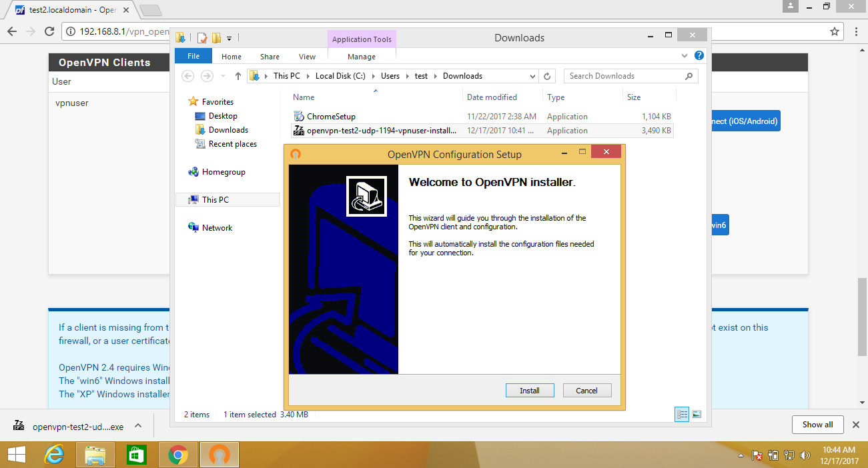
Task: Sort files by the Date modified column
Action: tap(492, 97)
